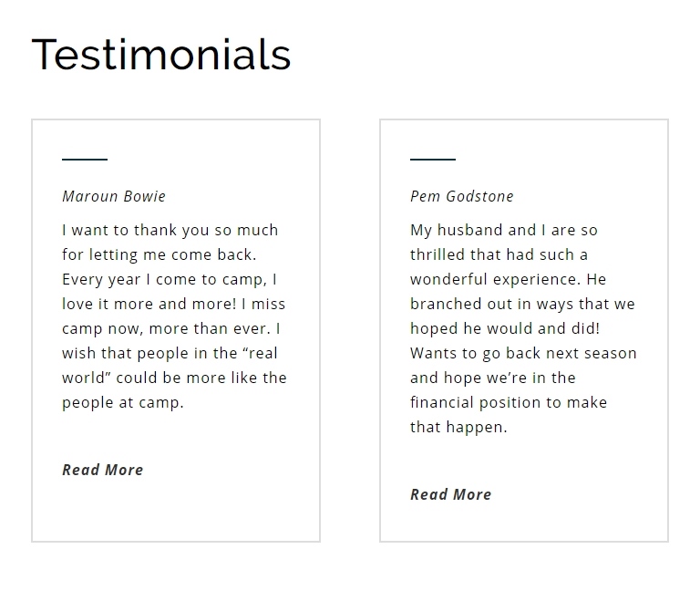Click the closing text "people at camp."

click(123, 402)
